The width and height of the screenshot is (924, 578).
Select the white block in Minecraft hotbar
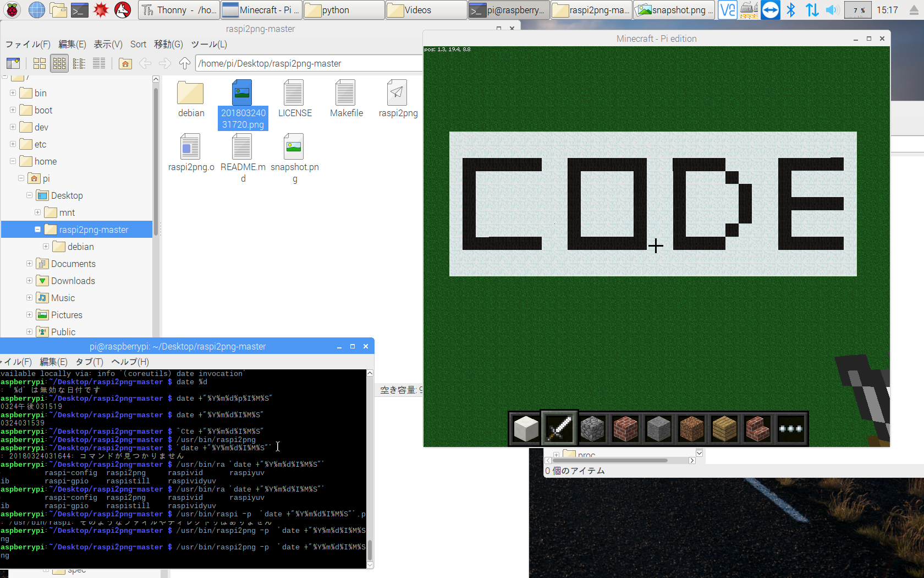tap(526, 428)
